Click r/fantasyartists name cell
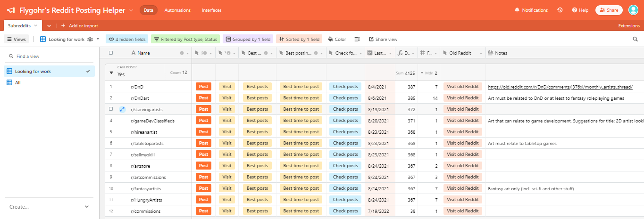Image resolution: width=644 pixels, height=219 pixels. [146, 188]
